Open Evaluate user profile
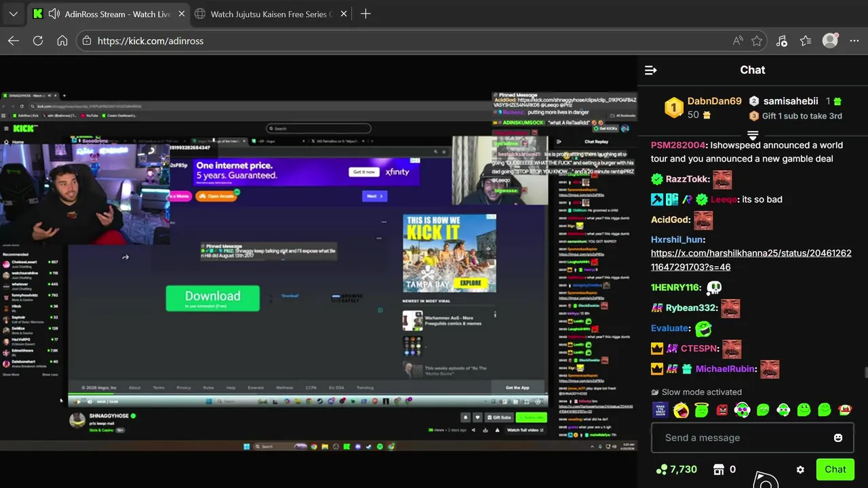Viewport: 868px width, 488px height. (x=670, y=328)
